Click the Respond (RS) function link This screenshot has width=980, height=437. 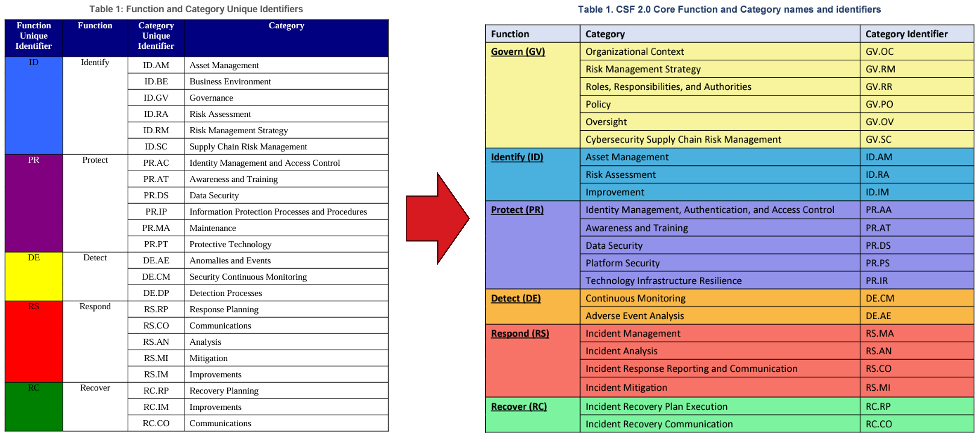click(520, 334)
